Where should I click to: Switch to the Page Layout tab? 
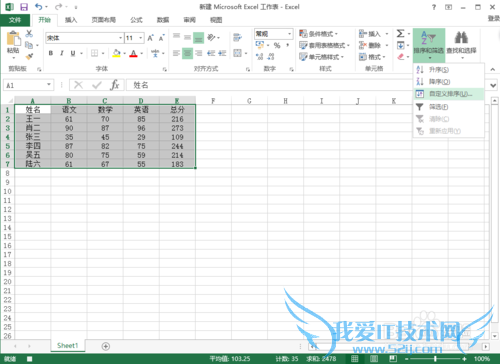click(104, 20)
